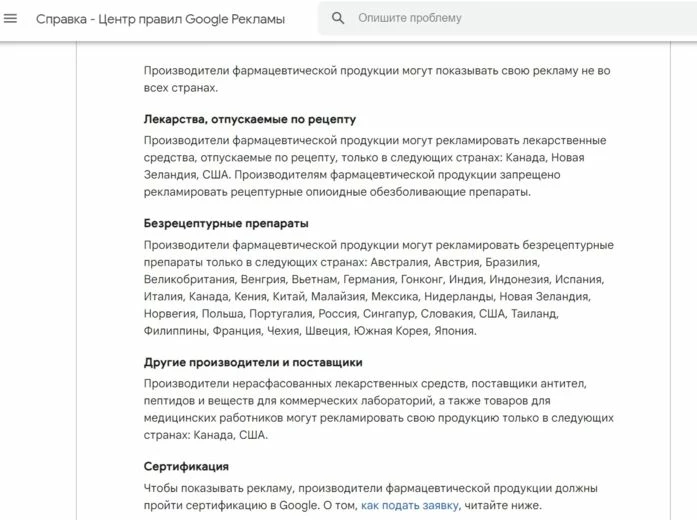Open the hamburger main menu
This screenshot has height=520, width=697.
tap(10, 18)
